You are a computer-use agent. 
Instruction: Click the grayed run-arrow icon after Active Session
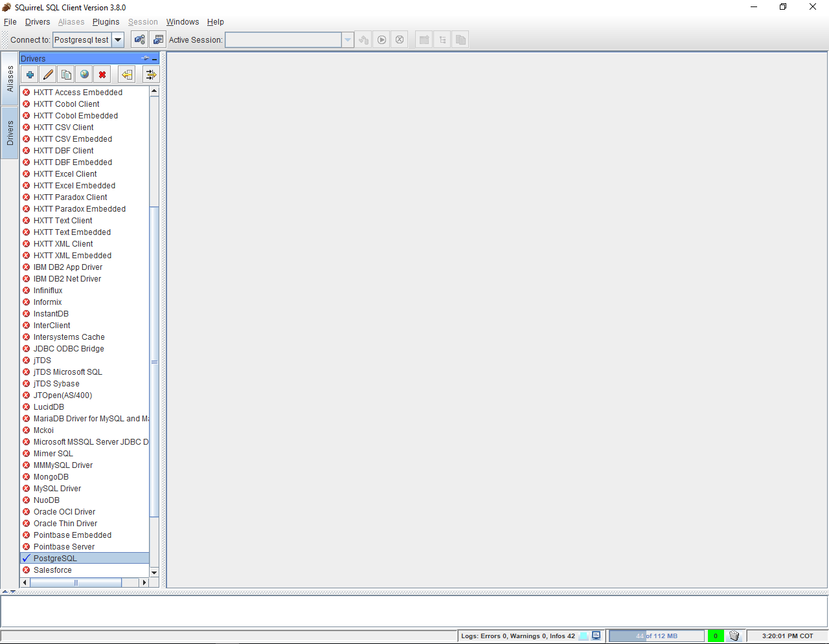point(382,39)
